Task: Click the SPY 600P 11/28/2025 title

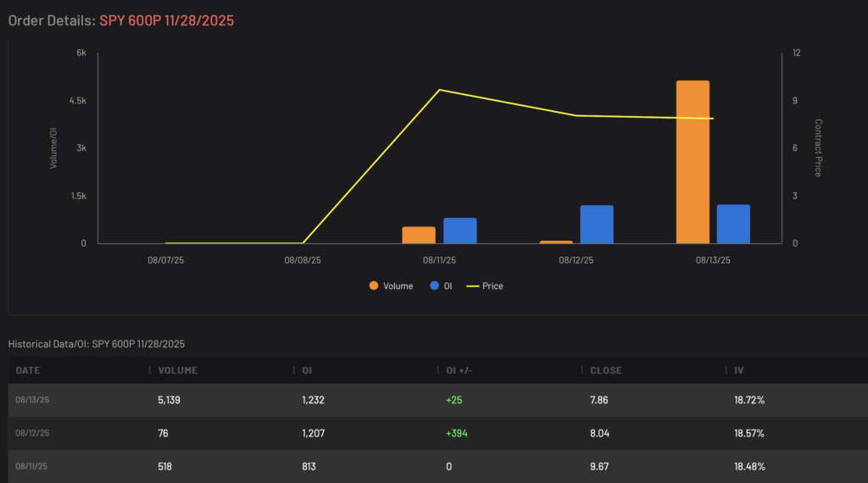Action: 167,20
